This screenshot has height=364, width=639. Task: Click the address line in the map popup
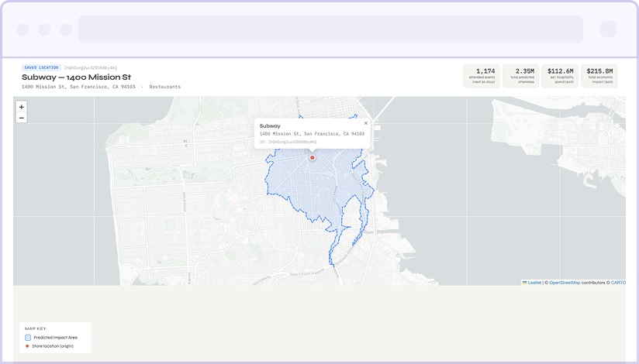pyautogui.click(x=312, y=133)
